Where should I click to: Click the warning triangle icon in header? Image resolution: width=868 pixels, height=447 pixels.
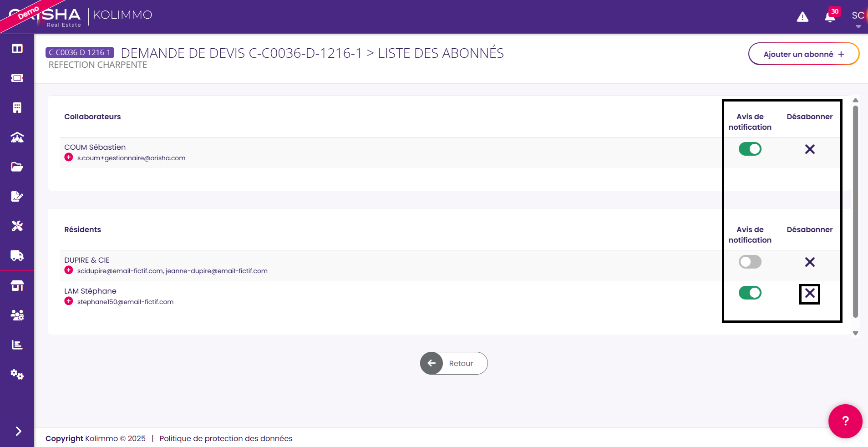click(x=803, y=17)
